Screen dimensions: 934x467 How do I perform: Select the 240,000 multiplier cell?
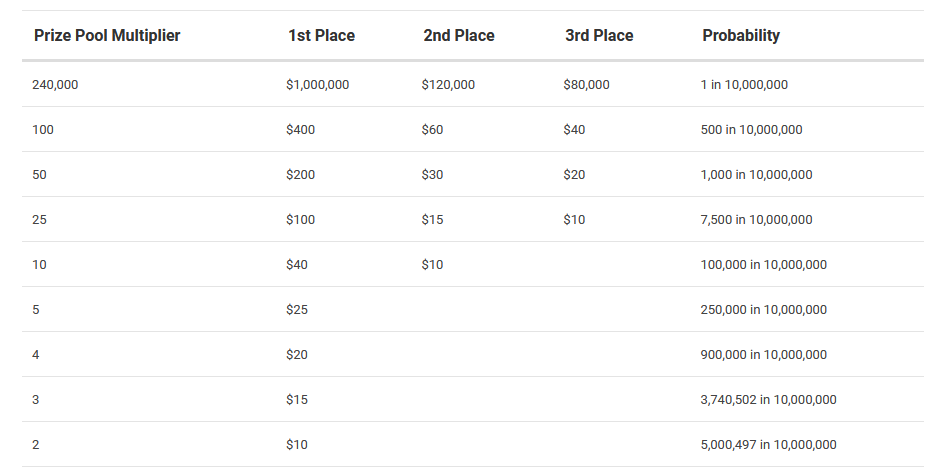click(x=55, y=85)
